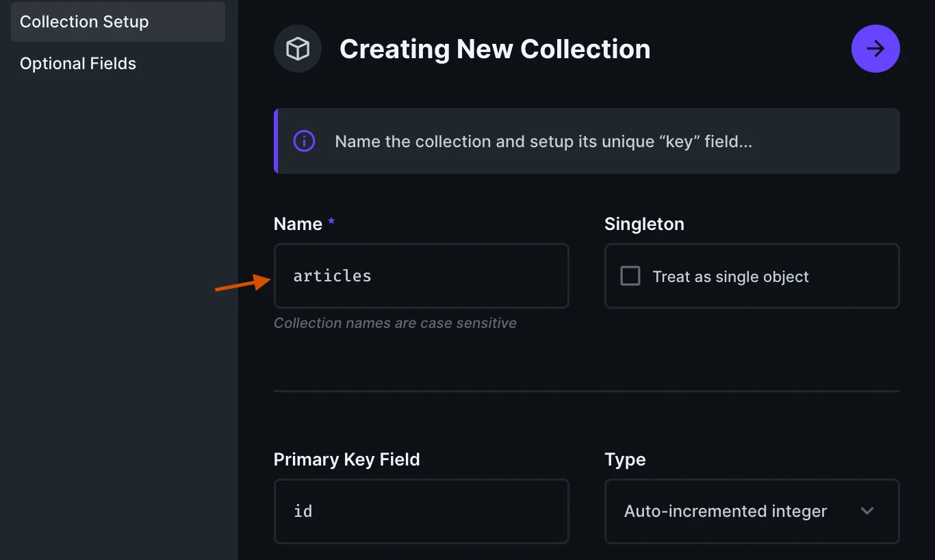
Task: Click the Name field label
Action: point(298,224)
